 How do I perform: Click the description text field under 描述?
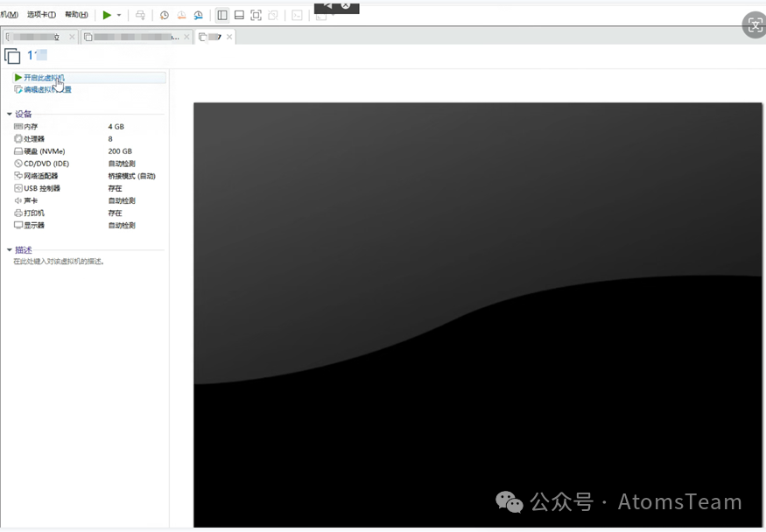(59, 262)
